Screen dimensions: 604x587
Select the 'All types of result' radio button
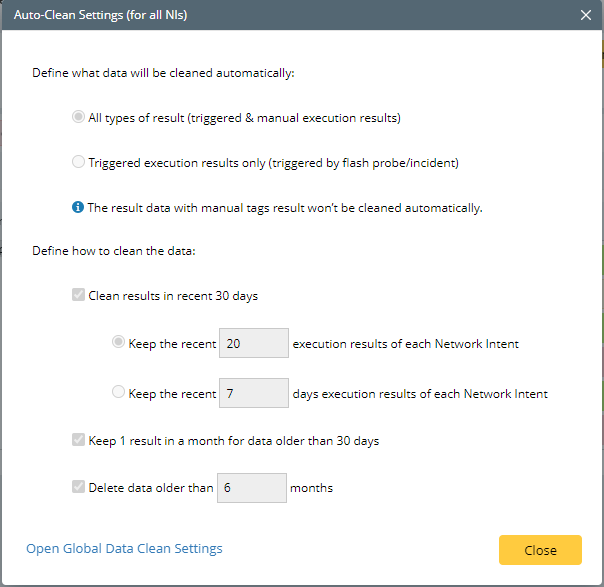[79, 118]
